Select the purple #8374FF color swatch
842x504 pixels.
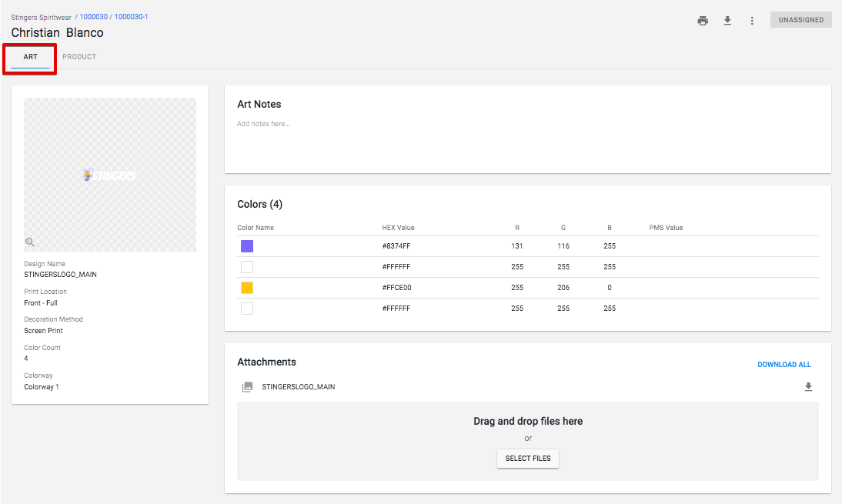coord(247,246)
